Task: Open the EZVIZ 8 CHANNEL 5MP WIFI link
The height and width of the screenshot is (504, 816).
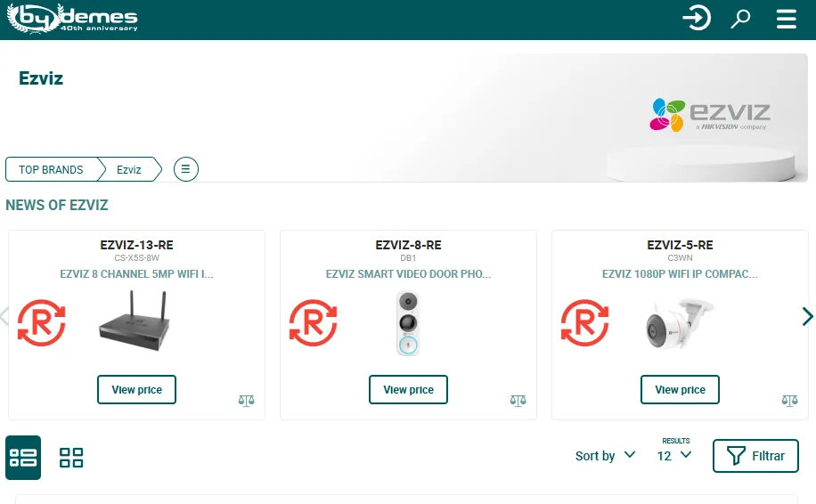Action: click(136, 274)
